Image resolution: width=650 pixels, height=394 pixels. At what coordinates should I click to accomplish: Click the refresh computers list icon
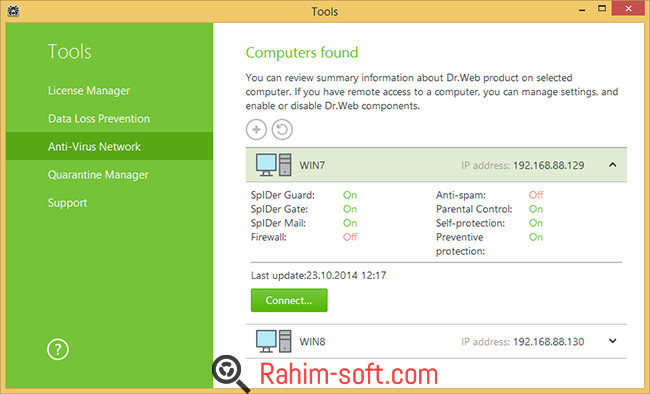coord(282,129)
